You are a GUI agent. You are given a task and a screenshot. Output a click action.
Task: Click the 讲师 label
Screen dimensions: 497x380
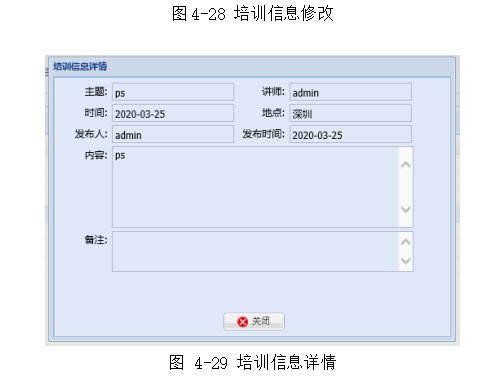point(273,92)
